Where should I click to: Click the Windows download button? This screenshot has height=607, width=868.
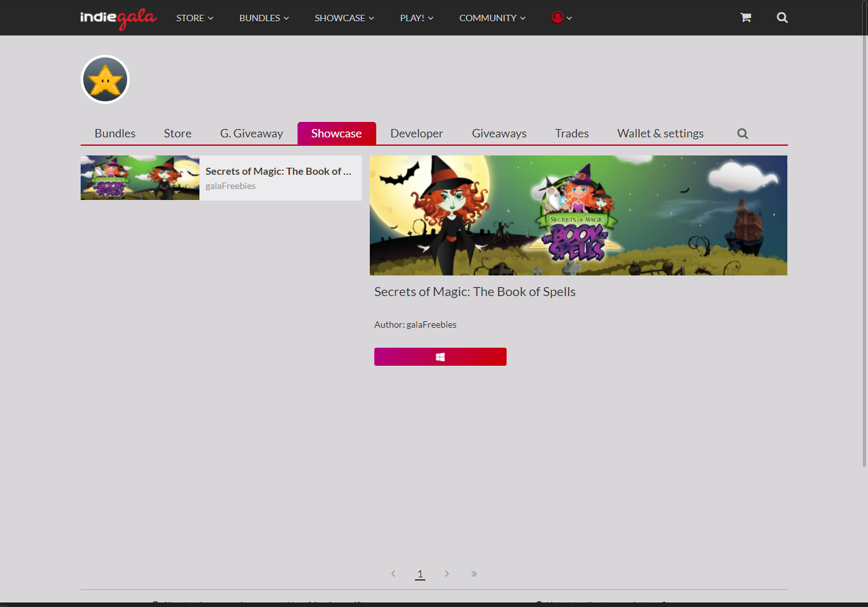440,357
